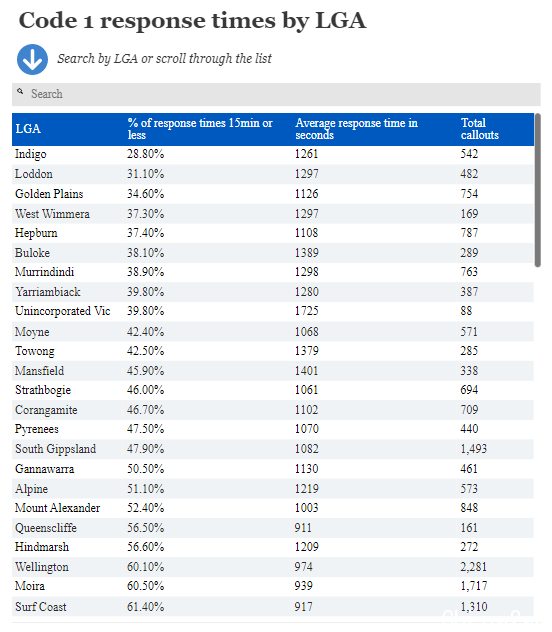Select the Indigo row
The height and width of the screenshot is (632, 552).
[x=273, y=154]
